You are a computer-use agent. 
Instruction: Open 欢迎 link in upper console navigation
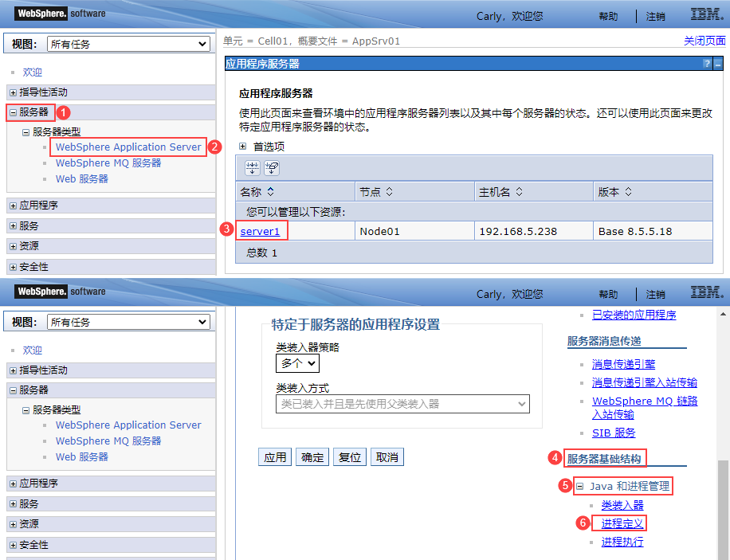[33, 72]
